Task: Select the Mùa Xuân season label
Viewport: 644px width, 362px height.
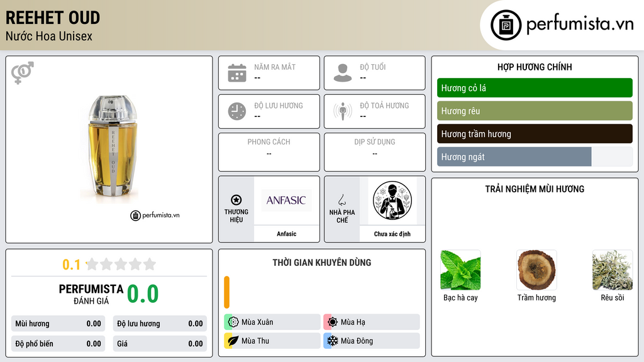Action: pos(257,322)
